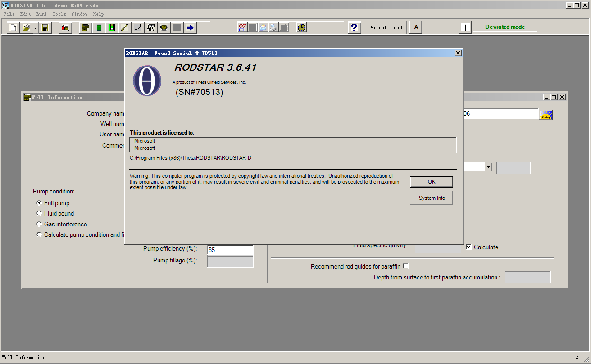The width and height of the screenshot is (591, 364).
Task: Close the RODSTAR Found Serial dialog
Action: (458, 53)
